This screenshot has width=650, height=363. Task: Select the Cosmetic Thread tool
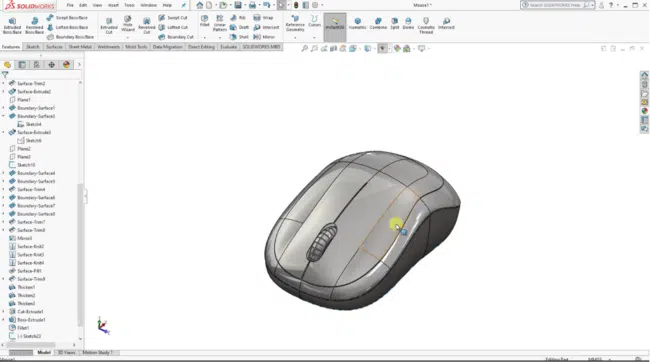pos(426,25)
